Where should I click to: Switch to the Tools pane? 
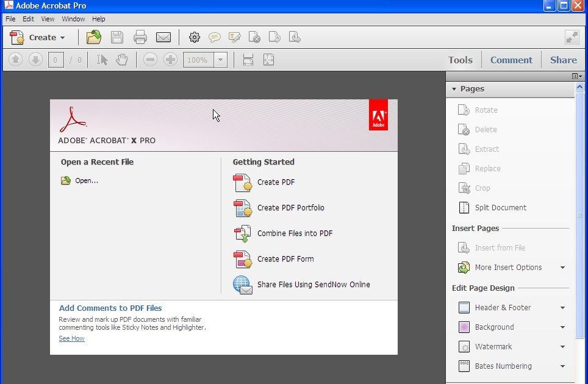461,60
